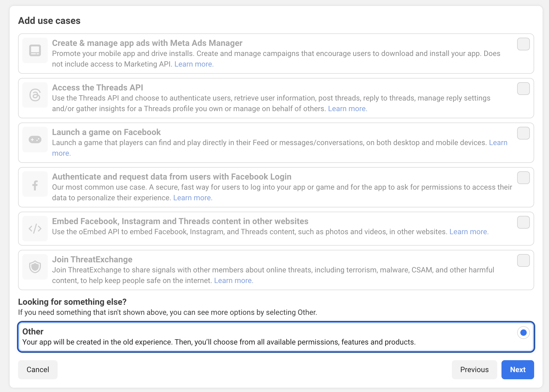Tick the Launch a game on Facebook checkbox
Screen dimensions: 549x392
pos(523,133)
